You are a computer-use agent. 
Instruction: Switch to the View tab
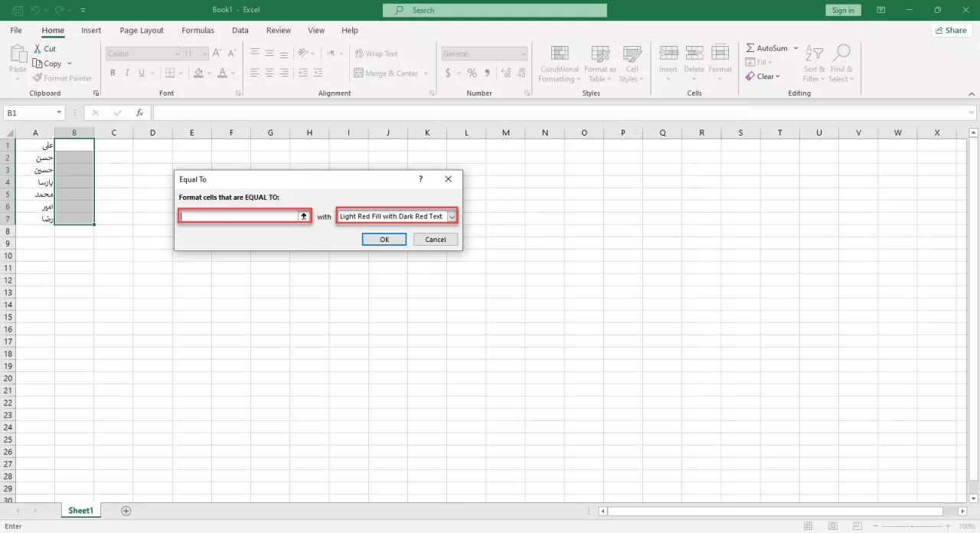pyautogui.click(x=316, y=31)
